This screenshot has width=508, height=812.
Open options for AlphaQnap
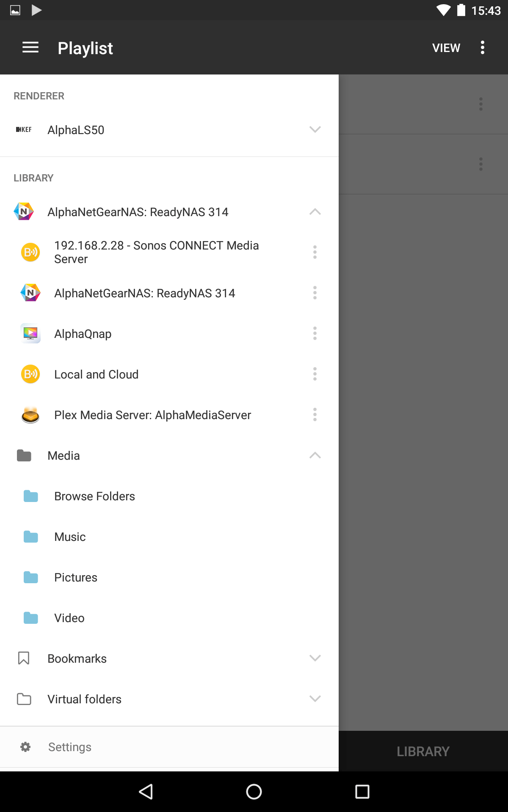[x=315, y=333]
